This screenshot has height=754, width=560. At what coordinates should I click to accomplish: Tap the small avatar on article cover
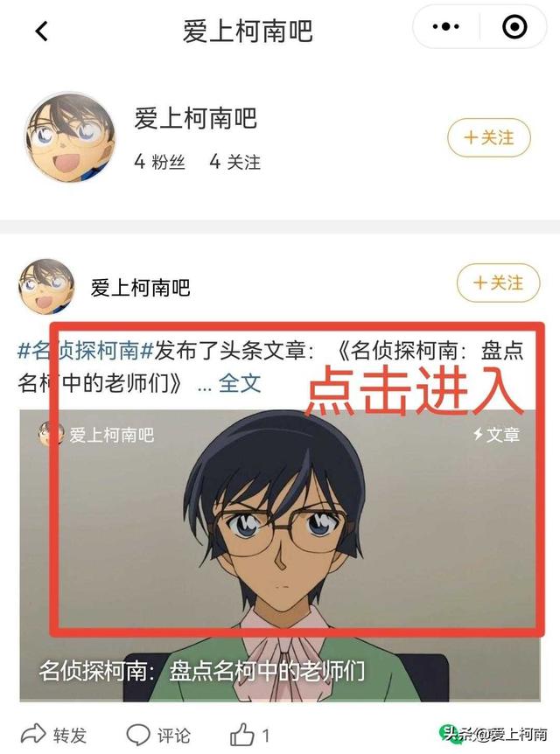pyautogui.click(x=51, y=434)
